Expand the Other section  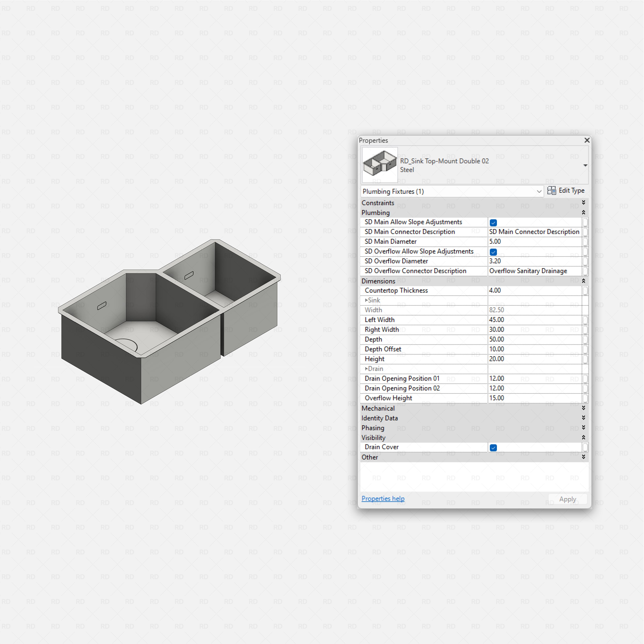584,457
